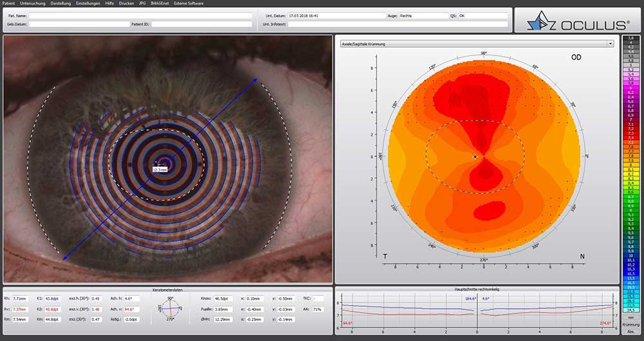Click the exz.(30°) value 0.47
This screenshot has height=341, width=644.
(x=97, y=320)
